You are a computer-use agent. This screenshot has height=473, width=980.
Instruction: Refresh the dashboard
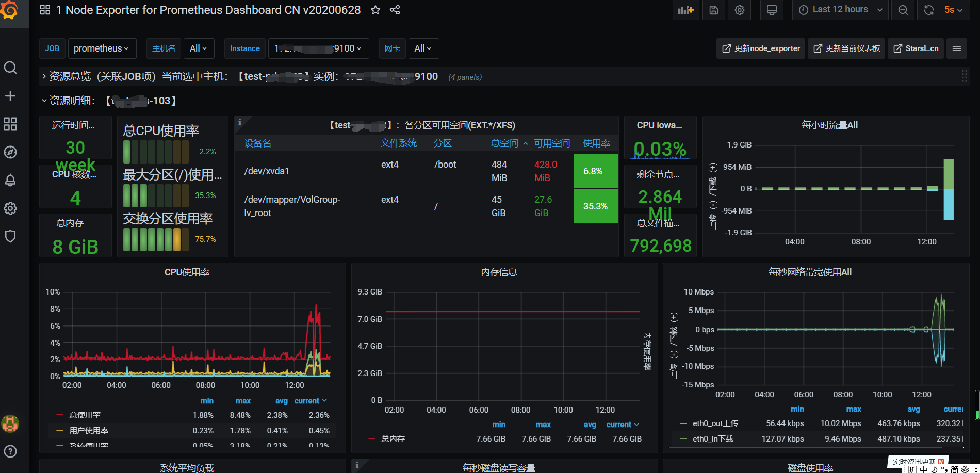928,10
